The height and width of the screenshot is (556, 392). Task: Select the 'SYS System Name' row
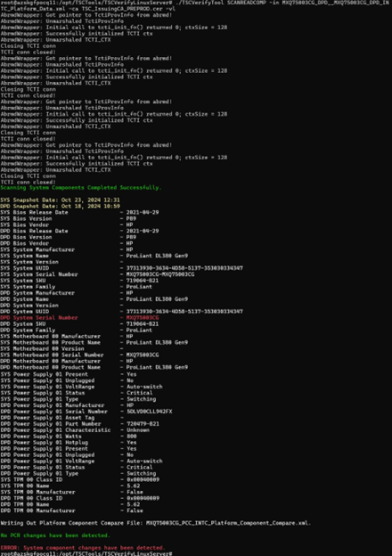(94, 256)
